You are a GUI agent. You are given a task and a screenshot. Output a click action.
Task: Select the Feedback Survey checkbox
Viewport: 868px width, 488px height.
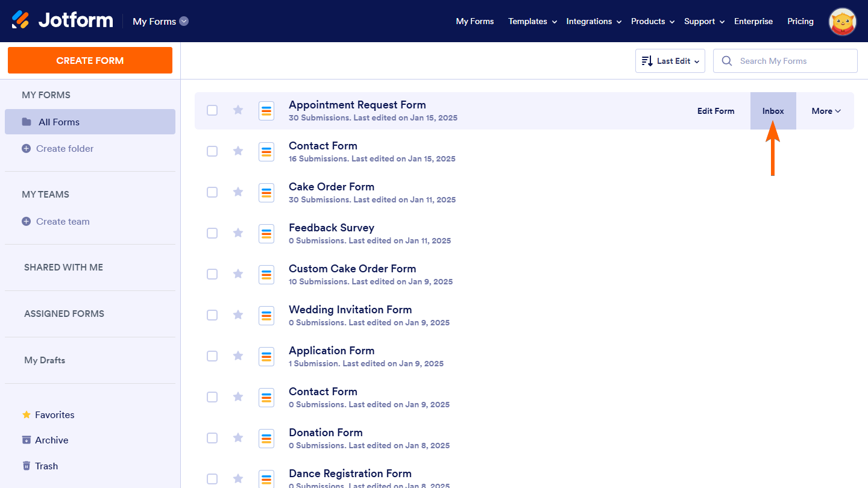[212, 233]
